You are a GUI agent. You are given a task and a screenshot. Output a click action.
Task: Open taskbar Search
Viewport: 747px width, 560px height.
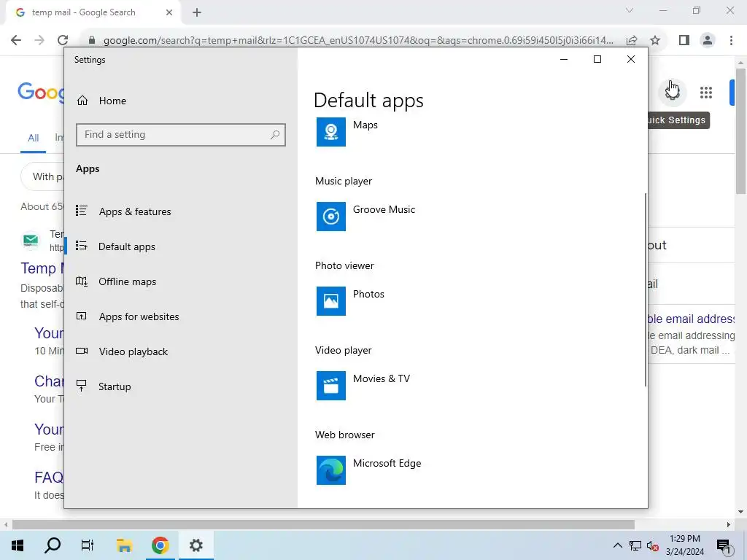(x=53, y=545)
